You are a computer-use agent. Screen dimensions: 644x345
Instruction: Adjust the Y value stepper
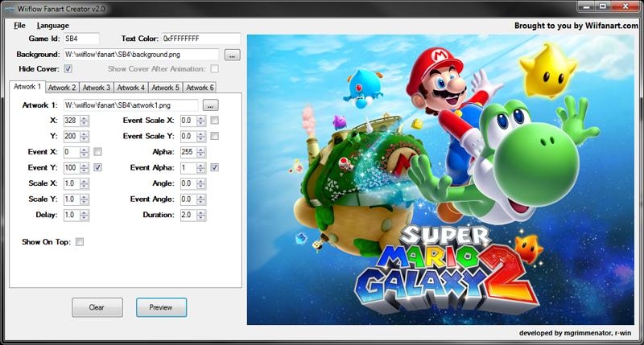click(x=85, y=136)
